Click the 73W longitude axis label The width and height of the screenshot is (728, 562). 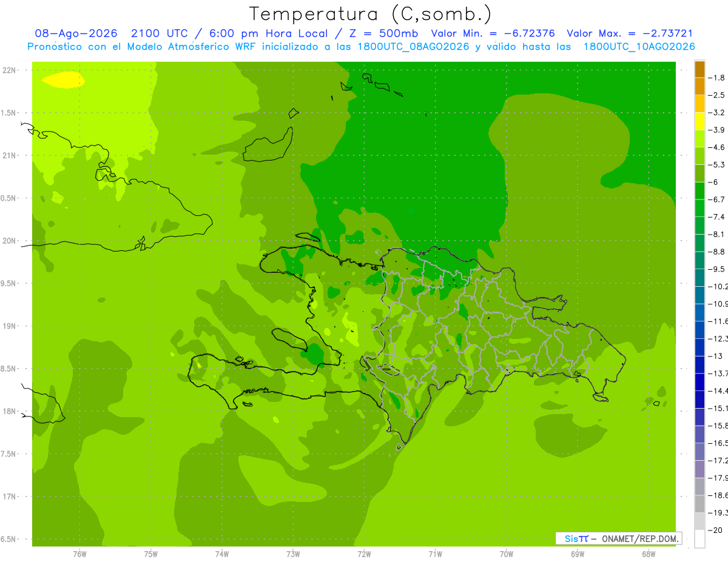(293, 554)
